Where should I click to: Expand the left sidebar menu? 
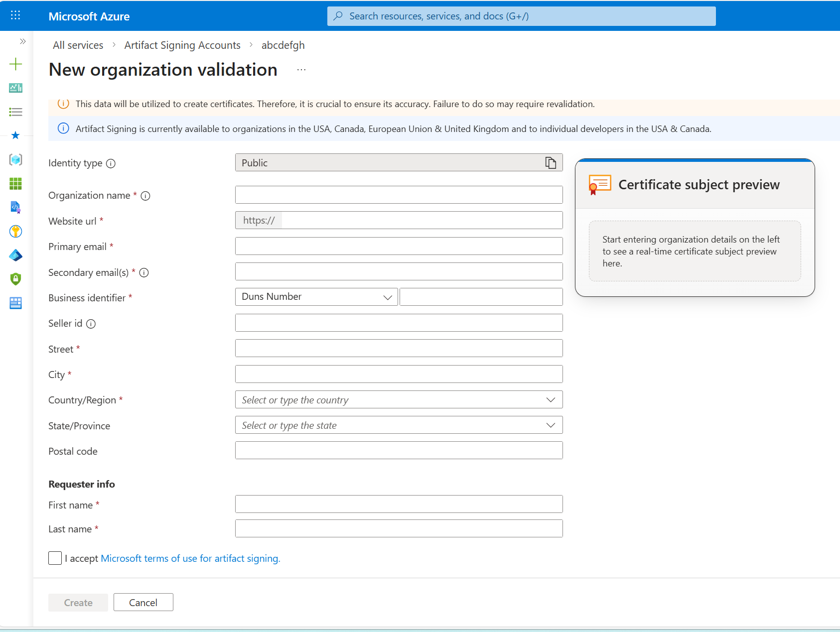tap(22, 41)
